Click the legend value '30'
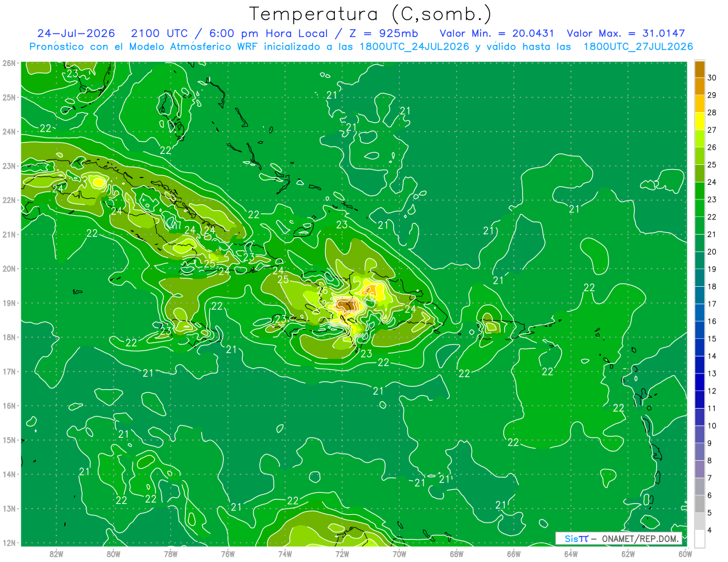 pos(712,78)
